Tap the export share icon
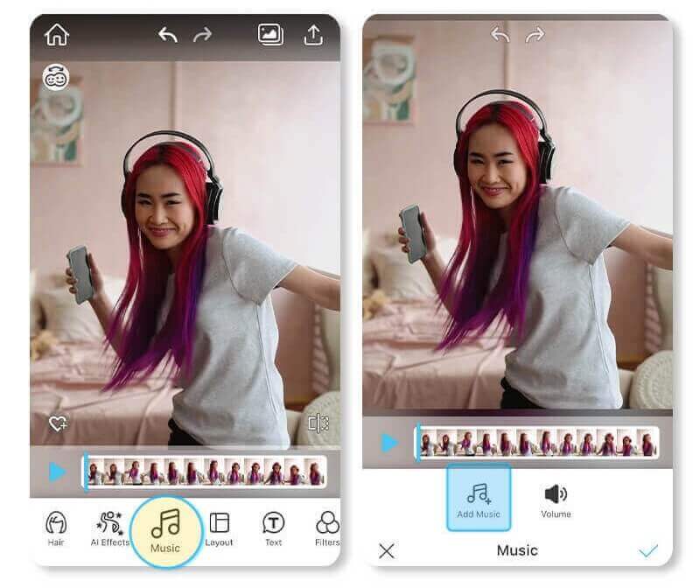The image size is (700, 588). tap(313, 35)
